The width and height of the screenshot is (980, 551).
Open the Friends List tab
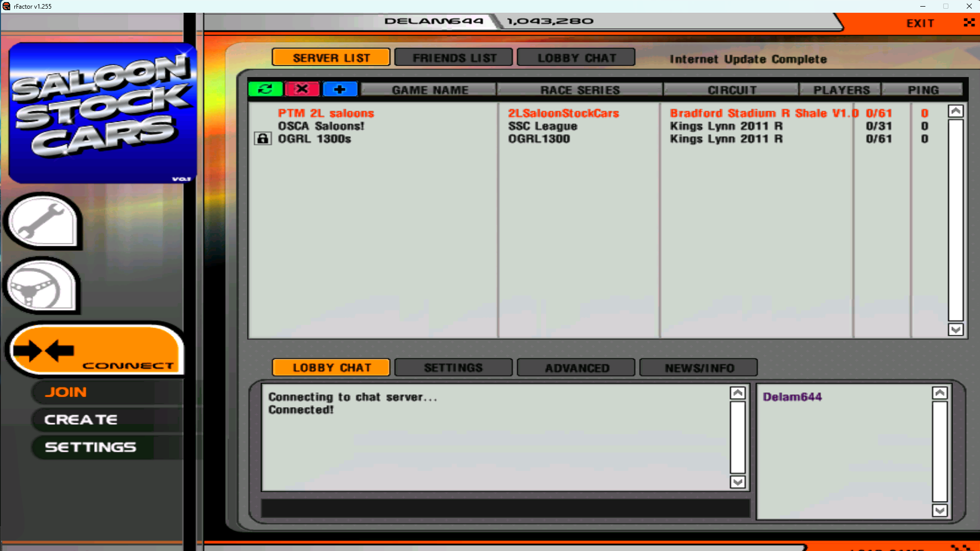[454, 58]
